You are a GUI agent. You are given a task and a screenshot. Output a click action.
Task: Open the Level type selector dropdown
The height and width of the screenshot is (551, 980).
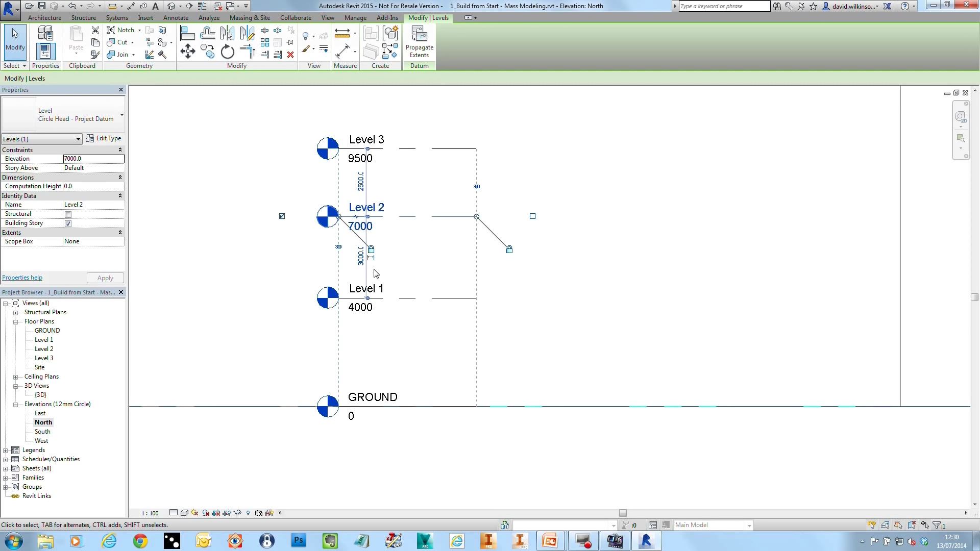click(x=121, y=115)
